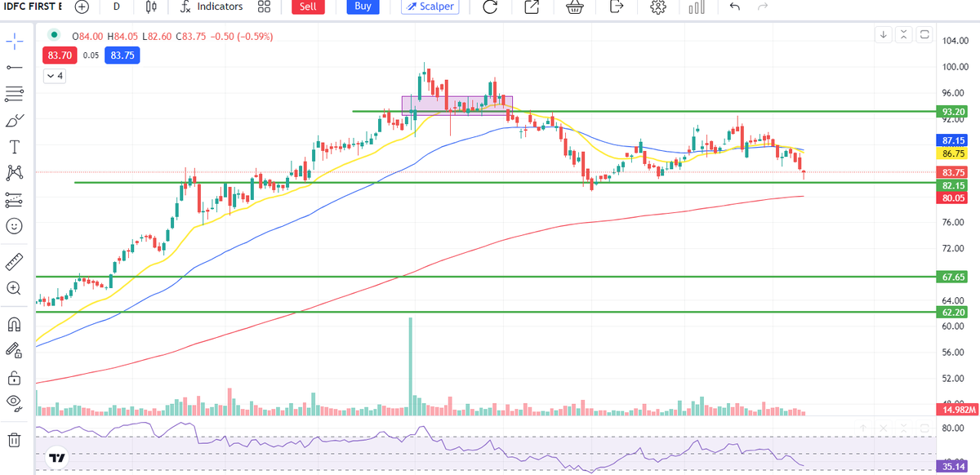Select the ruler measure tool
Screen dimensions: 980x475
pyautogui.click(x=14, y=262)
